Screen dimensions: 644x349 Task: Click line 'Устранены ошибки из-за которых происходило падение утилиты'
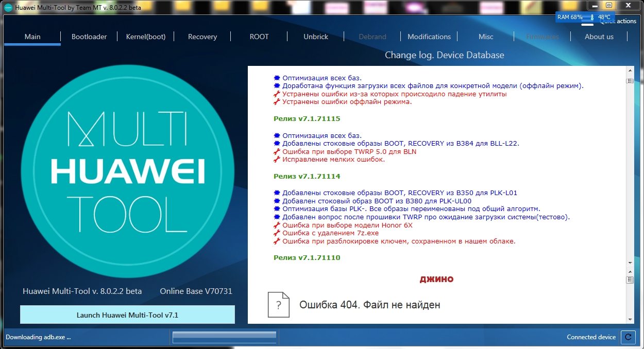pyautogui.click(x=390, y=94)
